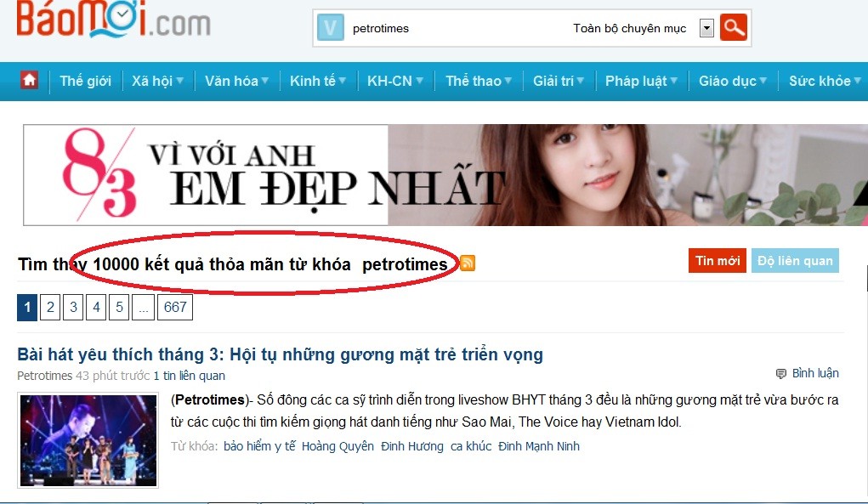This screenshot has width=868, height=504.
Task: Open the home page via the house icon
Action: pyautogui.click(x=30, y=80)
